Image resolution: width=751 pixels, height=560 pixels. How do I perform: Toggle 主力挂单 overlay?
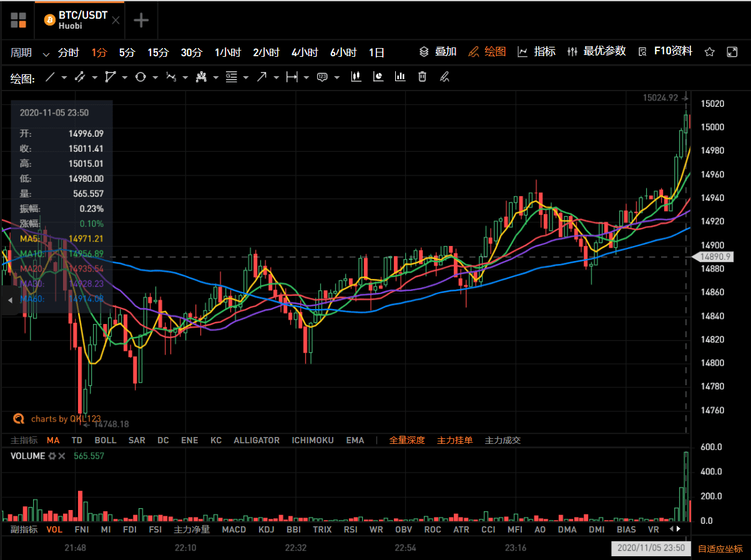[x=455, y=440]
